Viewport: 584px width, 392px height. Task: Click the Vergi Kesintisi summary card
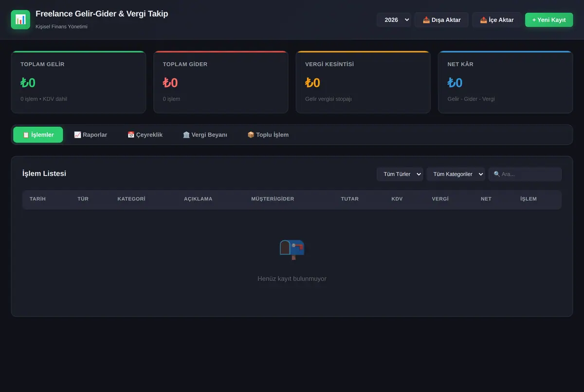point(363,82)
